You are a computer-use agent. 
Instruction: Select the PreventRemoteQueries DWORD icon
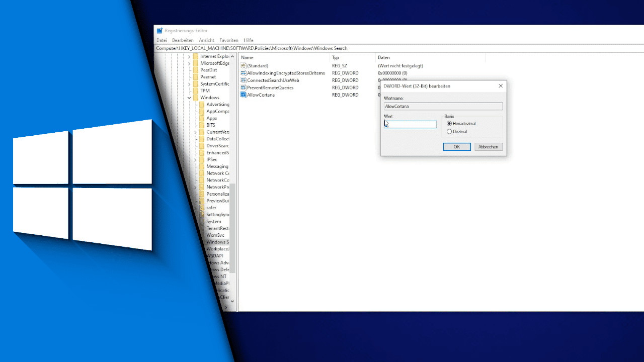coord(243,87)
